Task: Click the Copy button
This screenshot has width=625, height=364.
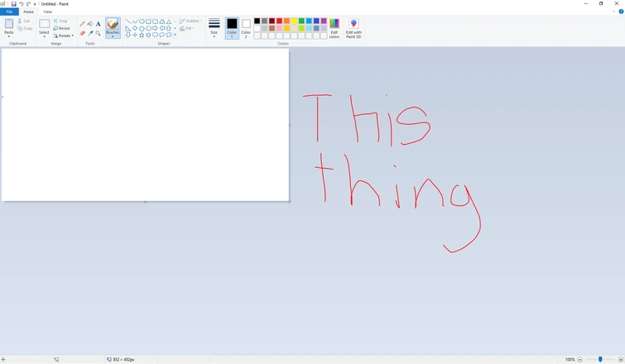Action: point(25,28)
